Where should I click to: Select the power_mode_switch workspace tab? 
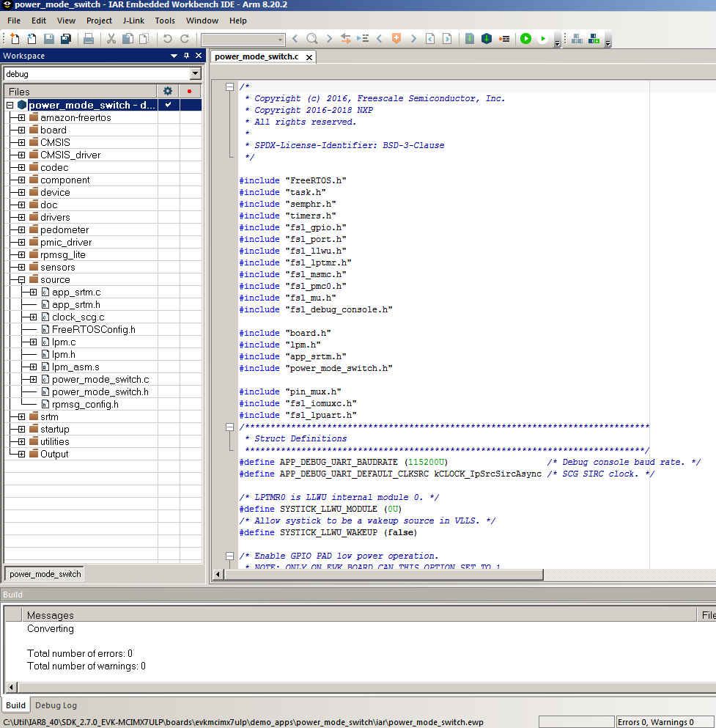tap(45, 574)
